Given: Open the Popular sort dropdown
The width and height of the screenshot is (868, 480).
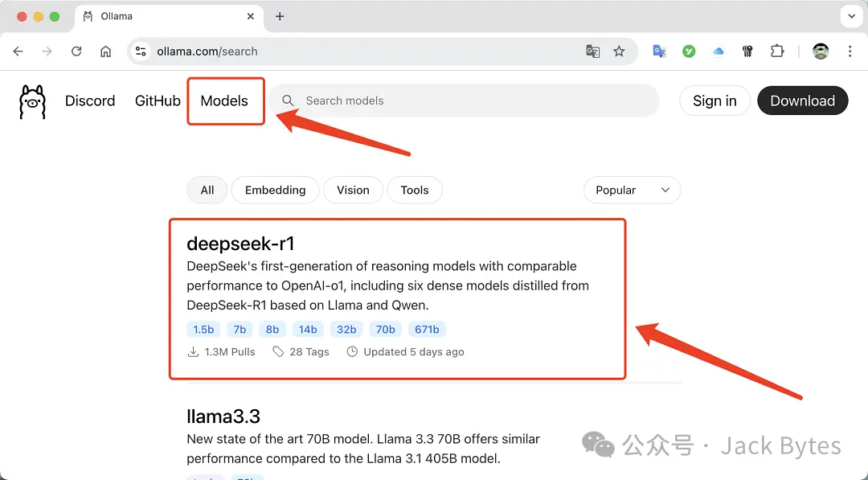Looking at the screenshot, I should click(632, 190).
